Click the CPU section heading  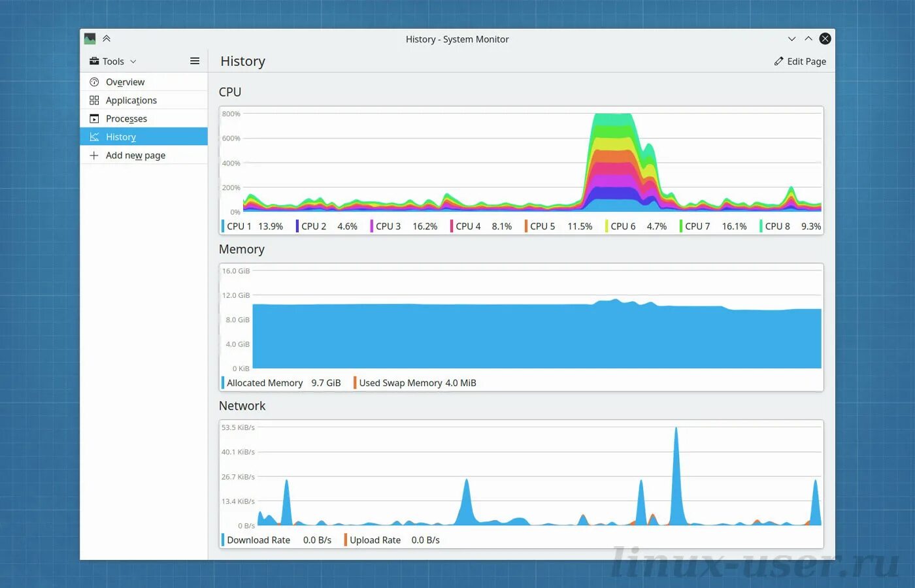point(230,92)
